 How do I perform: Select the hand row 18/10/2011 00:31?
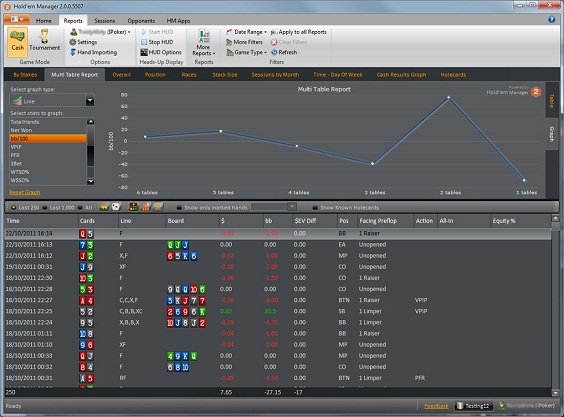(x=277, y=378)
